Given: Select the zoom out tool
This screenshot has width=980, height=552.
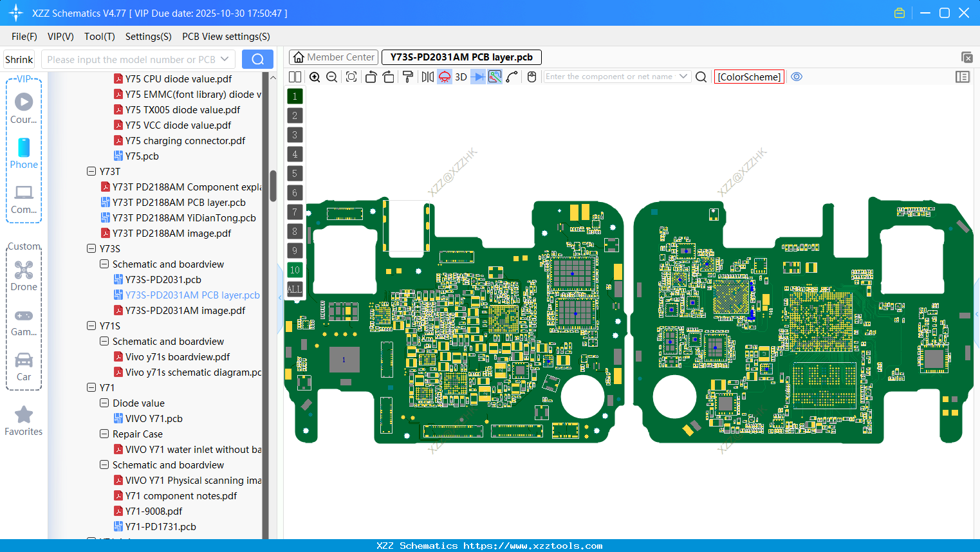Looking at the screenshot, I should point(331,77).
